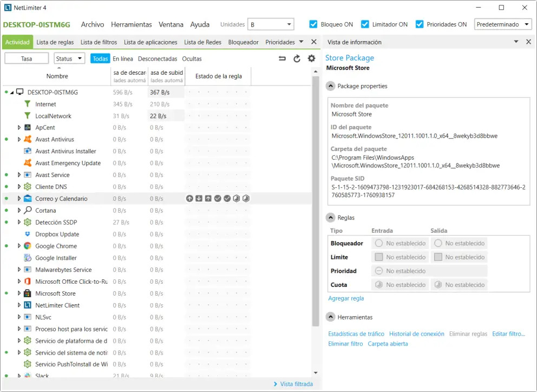Viewport: 537px width, 392px height.
Task: Click the Correo y Calendario mail icon
Action: pyautogui.click(x=28, y=198)
